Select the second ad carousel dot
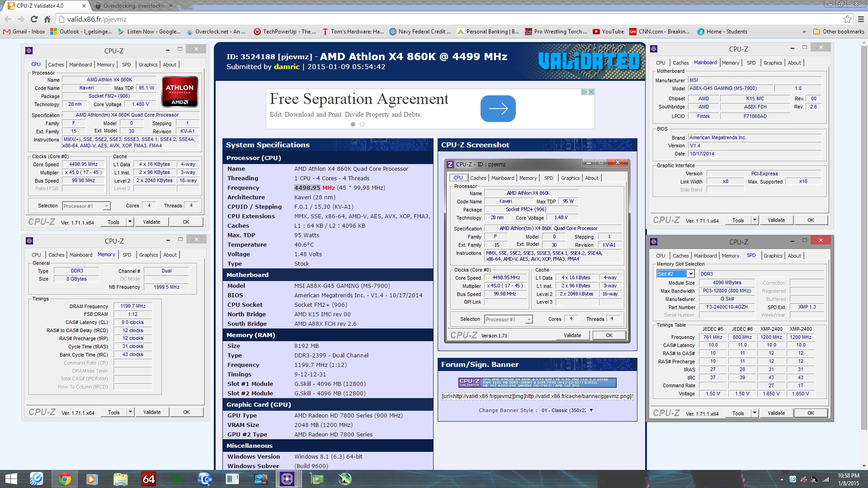The image size is (868, 488). (x=362, y=124)
